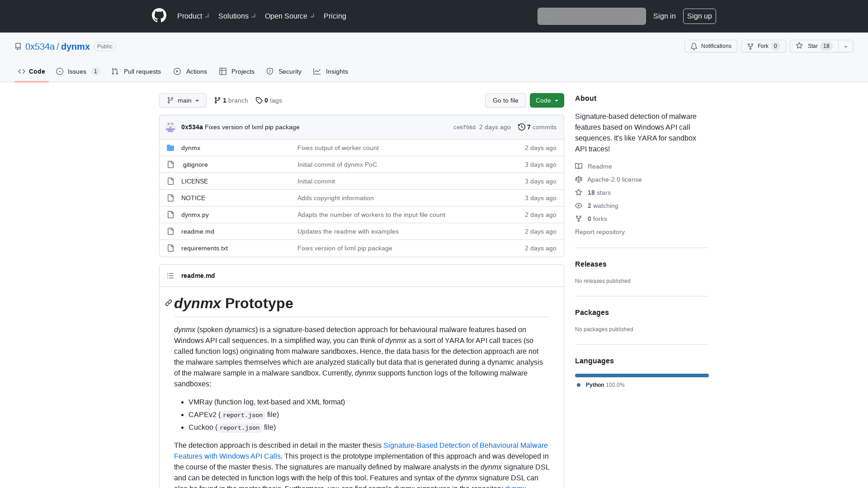The height and width of the screenshot is (488, 868).
Task: Expand the Solutions menu
Action: pos(237,16)
